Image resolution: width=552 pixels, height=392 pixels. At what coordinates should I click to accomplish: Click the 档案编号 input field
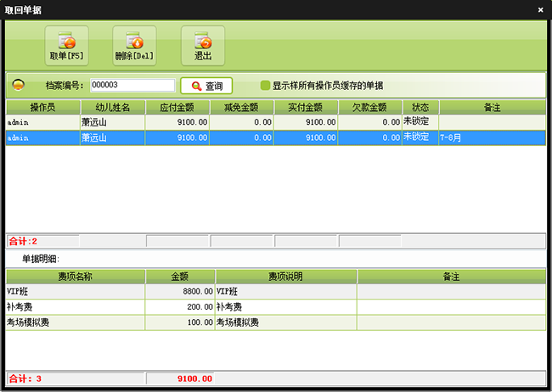[x=132, y=86]
